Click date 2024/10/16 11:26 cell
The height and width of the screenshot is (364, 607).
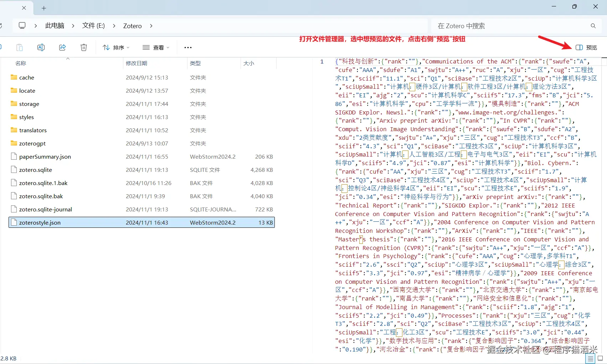[149, 183]
